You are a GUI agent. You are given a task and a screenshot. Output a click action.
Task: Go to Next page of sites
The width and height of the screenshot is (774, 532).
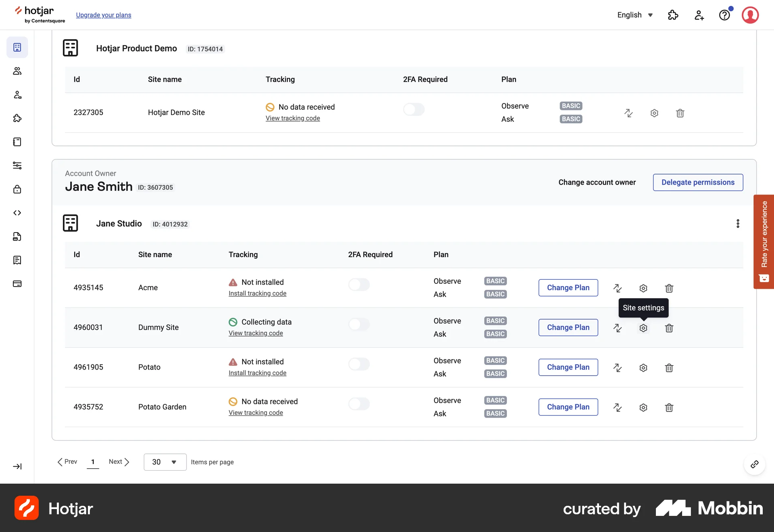coord(118,462)
